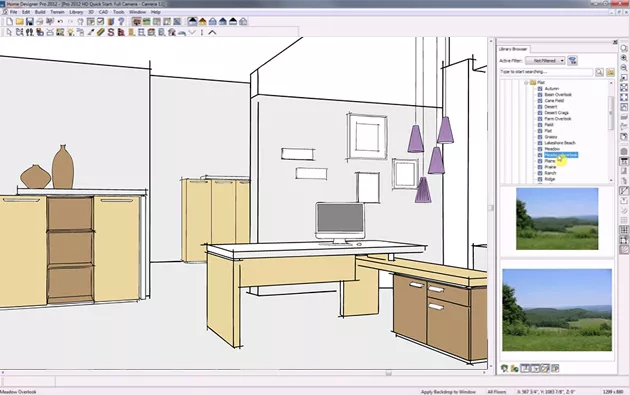This screenshot has height=395, width=630.
Task: Click the 3D view vertical scrollbar
Action: point(491,204)
